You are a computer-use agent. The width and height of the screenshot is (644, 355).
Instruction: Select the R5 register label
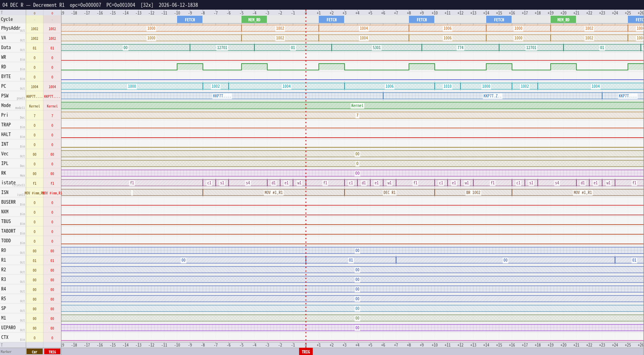4,299
